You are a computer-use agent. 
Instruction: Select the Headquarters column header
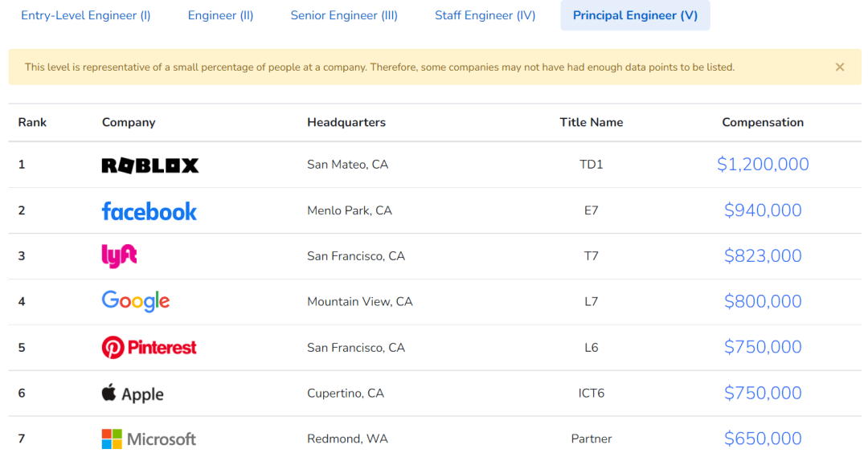click(x=346, y=122)
